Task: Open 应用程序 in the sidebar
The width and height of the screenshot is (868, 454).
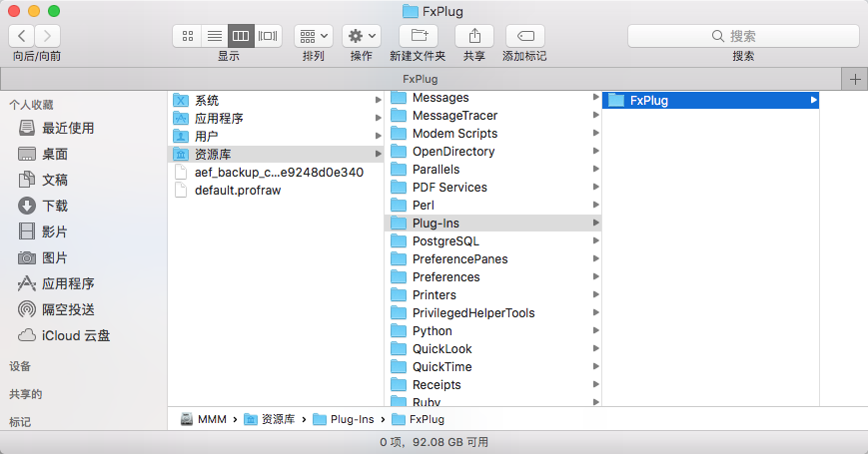Action: tap(56, 283)
